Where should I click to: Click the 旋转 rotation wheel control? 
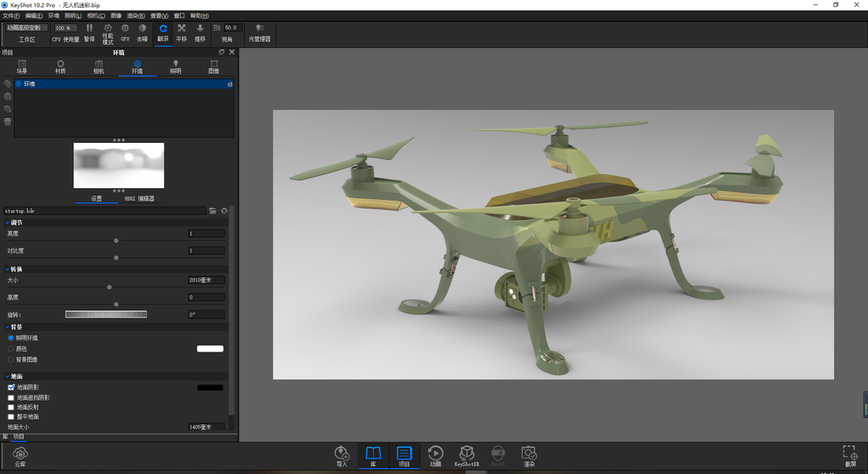point(106,314)
